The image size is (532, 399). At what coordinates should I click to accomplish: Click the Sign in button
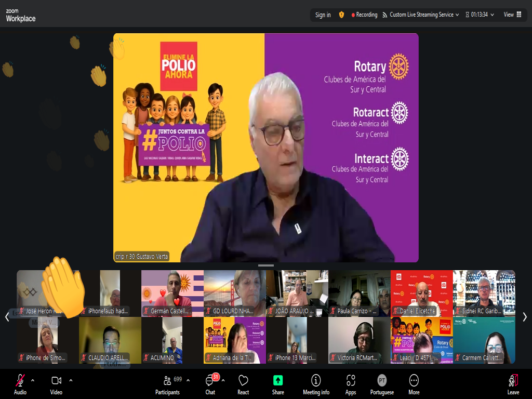pyautogui.click(x=323, y=15)
